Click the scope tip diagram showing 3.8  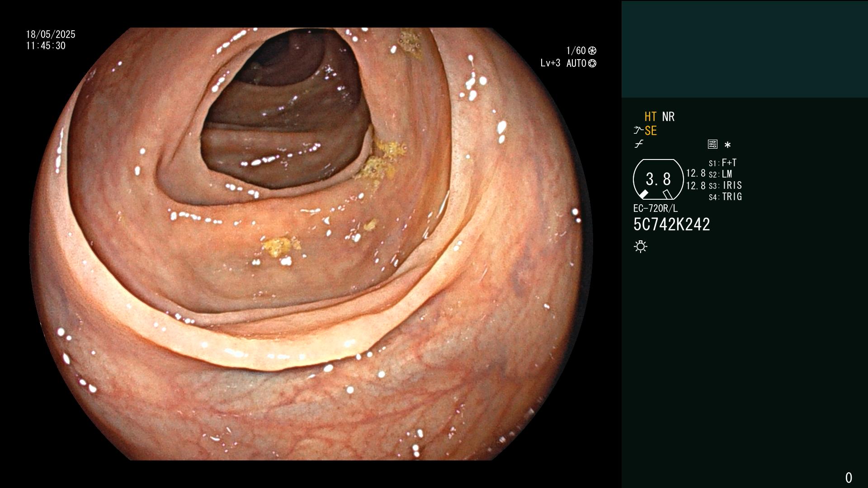click(658, 179)
